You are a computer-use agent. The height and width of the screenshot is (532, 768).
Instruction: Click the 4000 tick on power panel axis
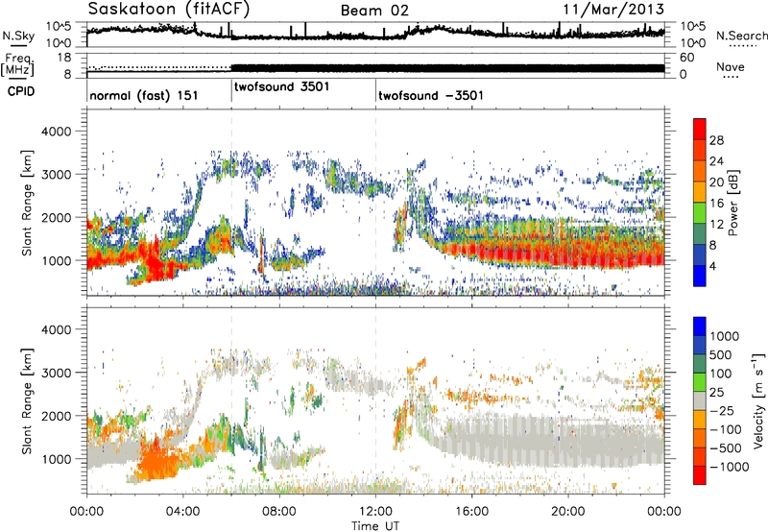pos(56,132)
